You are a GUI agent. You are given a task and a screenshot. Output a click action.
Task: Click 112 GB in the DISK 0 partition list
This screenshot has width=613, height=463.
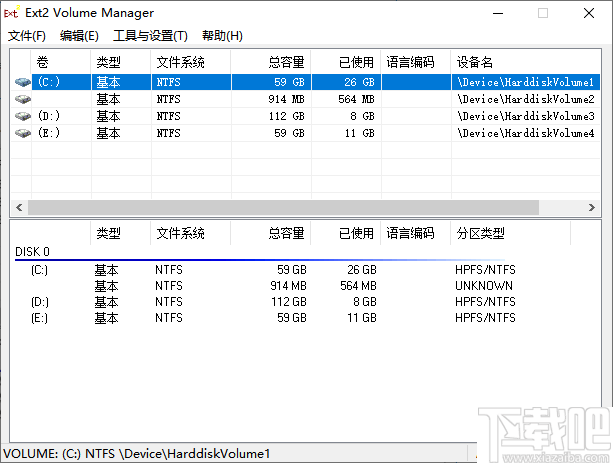click(x=289, y=302)
